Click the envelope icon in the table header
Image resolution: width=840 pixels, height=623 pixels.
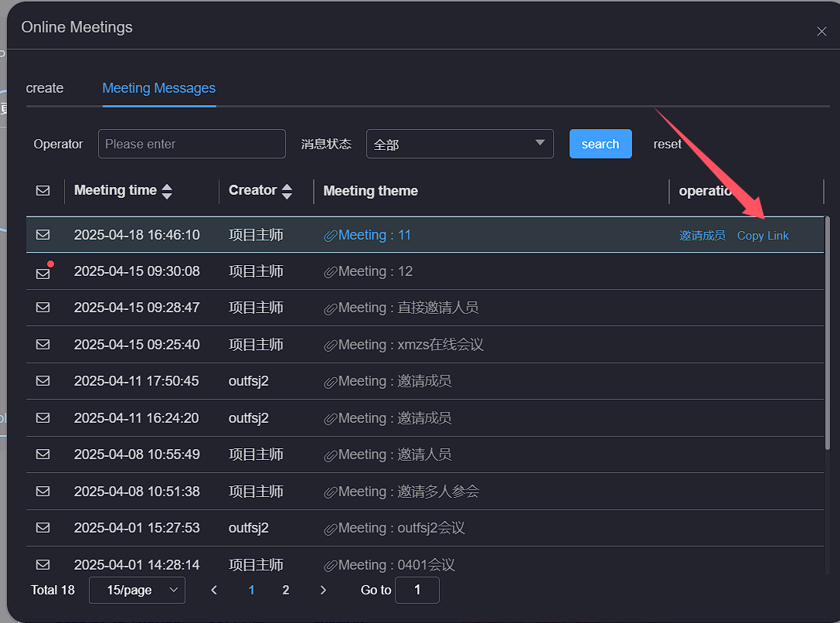pyautogui.click(x=43, y=191)
